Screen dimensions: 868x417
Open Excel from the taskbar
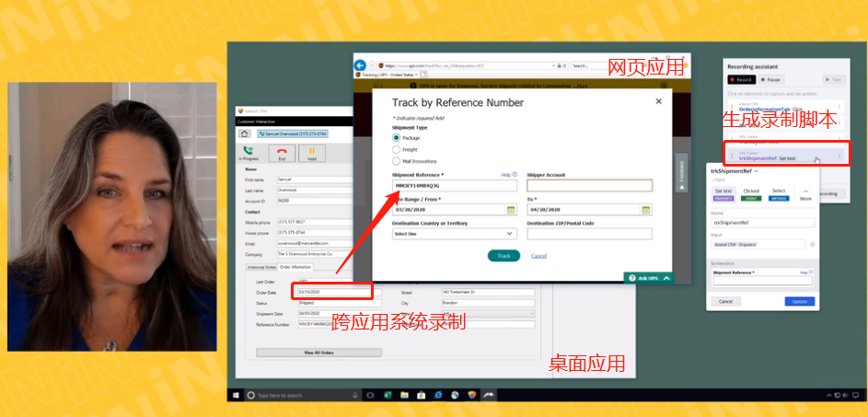(388, 396)
